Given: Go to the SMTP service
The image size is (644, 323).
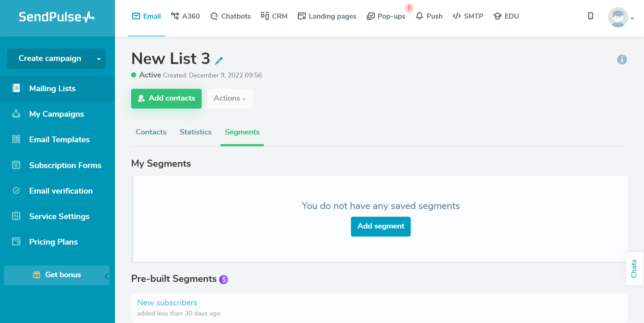Looking at the screenshot, I should point(468,16).
